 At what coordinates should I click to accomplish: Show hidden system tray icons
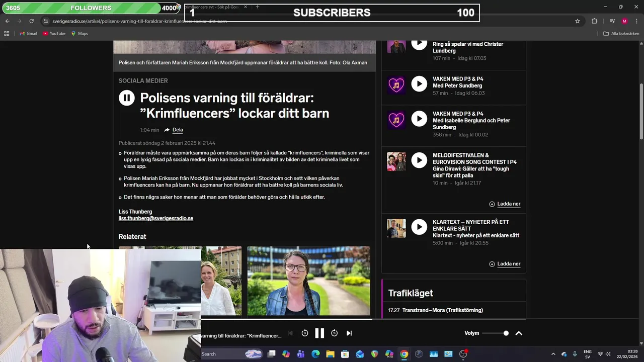point(553,354)
